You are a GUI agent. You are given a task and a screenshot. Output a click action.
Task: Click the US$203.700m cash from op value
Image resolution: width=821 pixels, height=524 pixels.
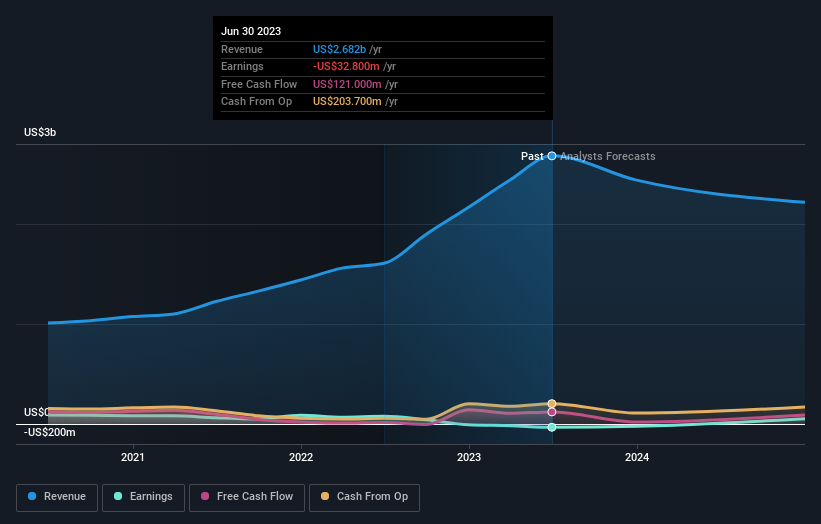347,102
